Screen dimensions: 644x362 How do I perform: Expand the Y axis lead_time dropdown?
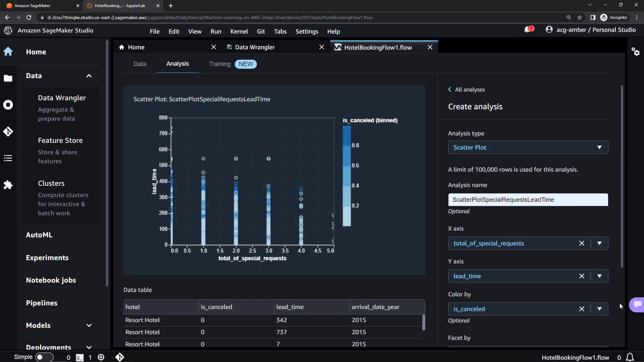click(x=599, y=276)
